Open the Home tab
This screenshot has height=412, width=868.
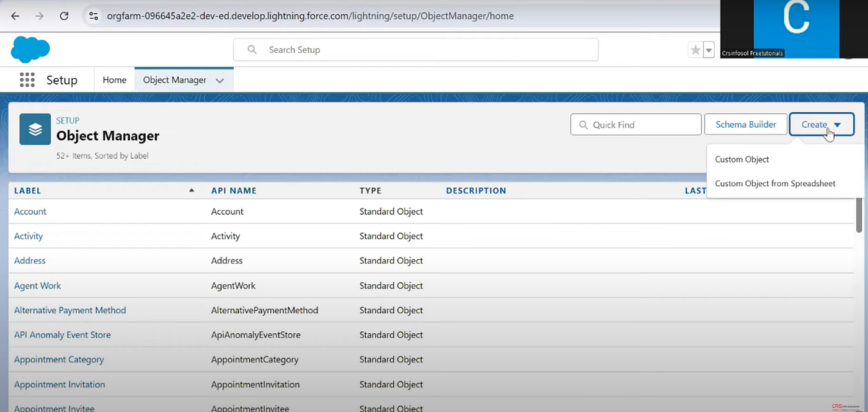click(115, 80)
